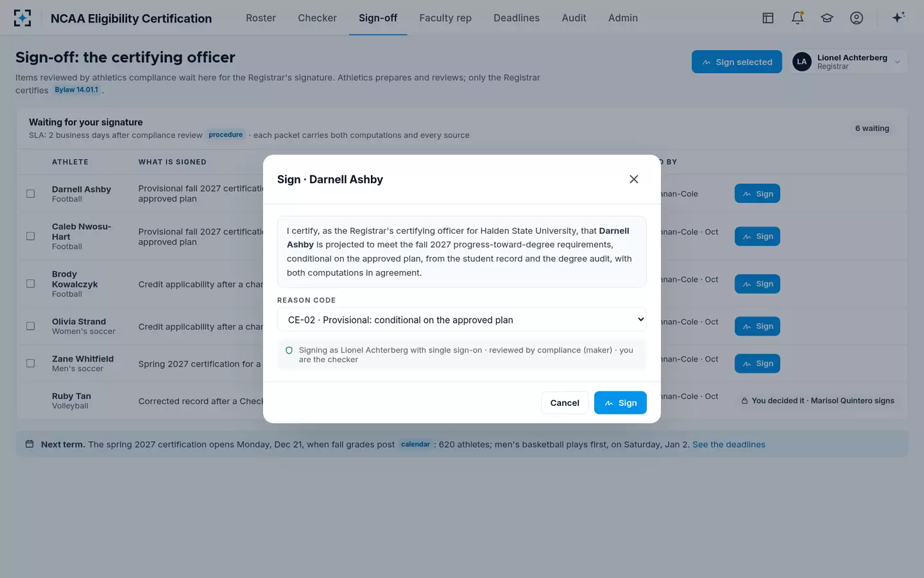Toggle Zane Whitfield row checkbox

(x=30, y=363)
